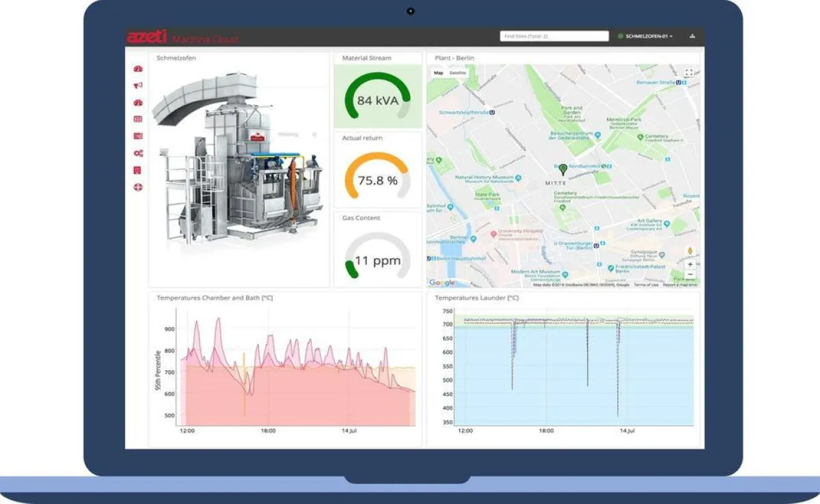The width and height of the screenshot is (820, 504).
Task: Click the lifebuoy help icon in sidebar
Action: [x=138, y=186]
